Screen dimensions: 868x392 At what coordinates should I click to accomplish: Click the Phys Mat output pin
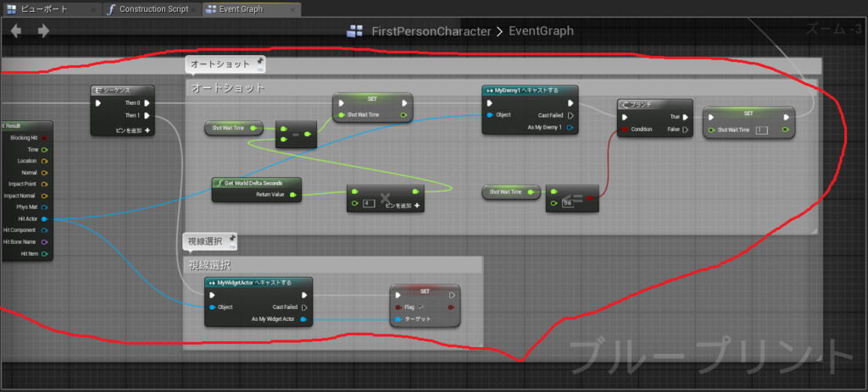point(44,207)
